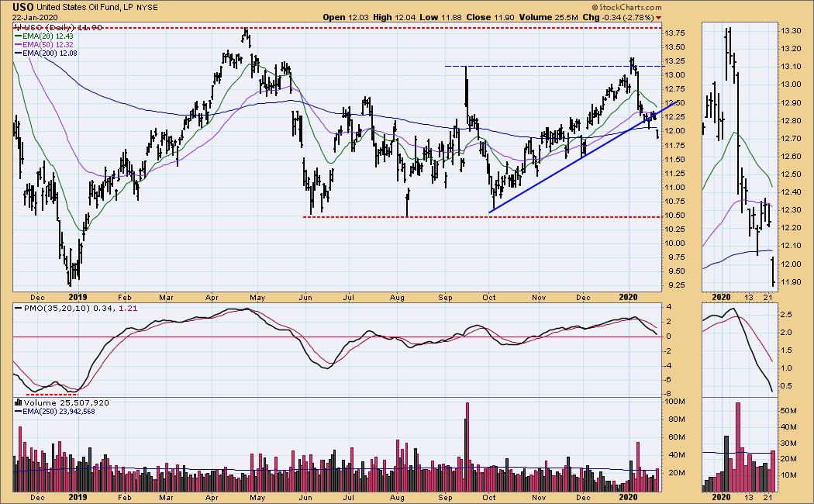814x504 pixels.
Task: Click the red dashed line under the PMO lows
Action: point(53,395)
